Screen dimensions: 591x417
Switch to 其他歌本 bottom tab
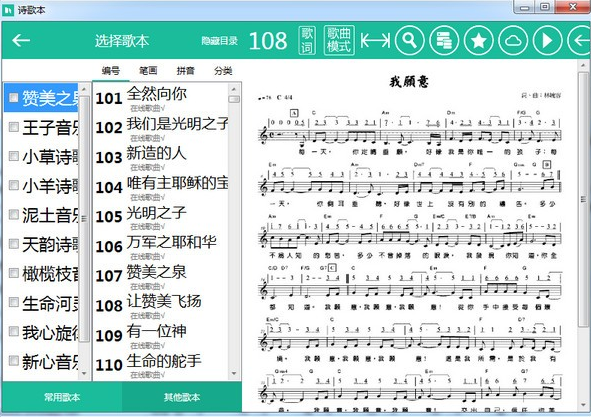(182, 397)
